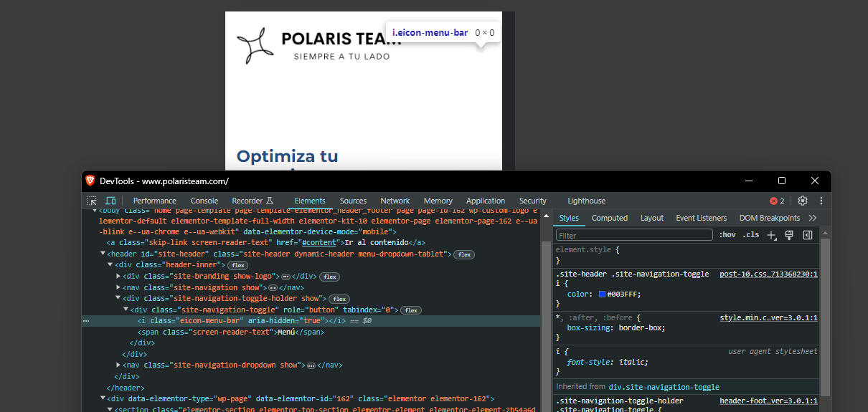Toggle the .cls element classes button
868x412 pixels.
[750, 235]
